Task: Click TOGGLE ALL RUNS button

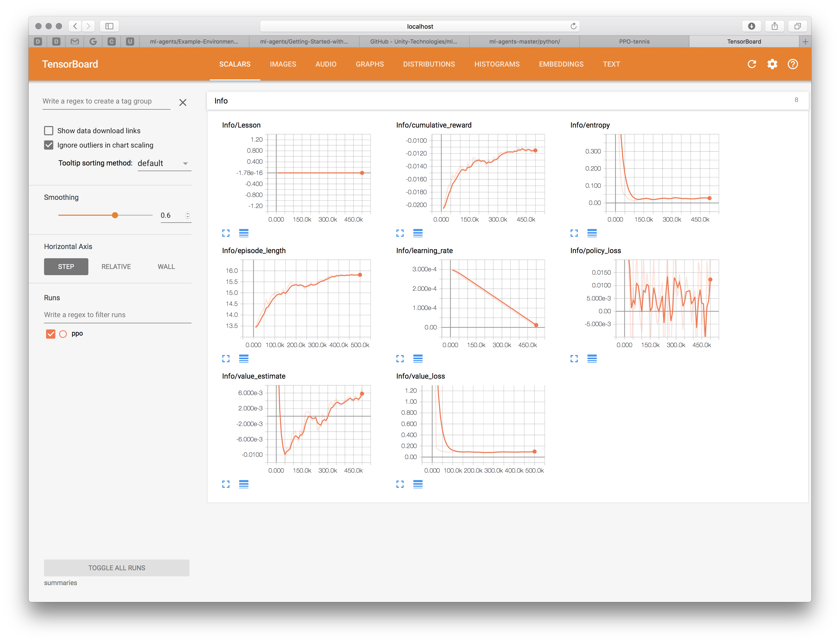Action: tap(117, 568)
